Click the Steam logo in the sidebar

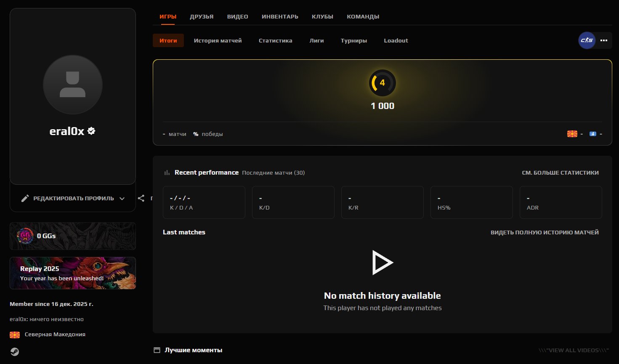click(15, 351)
